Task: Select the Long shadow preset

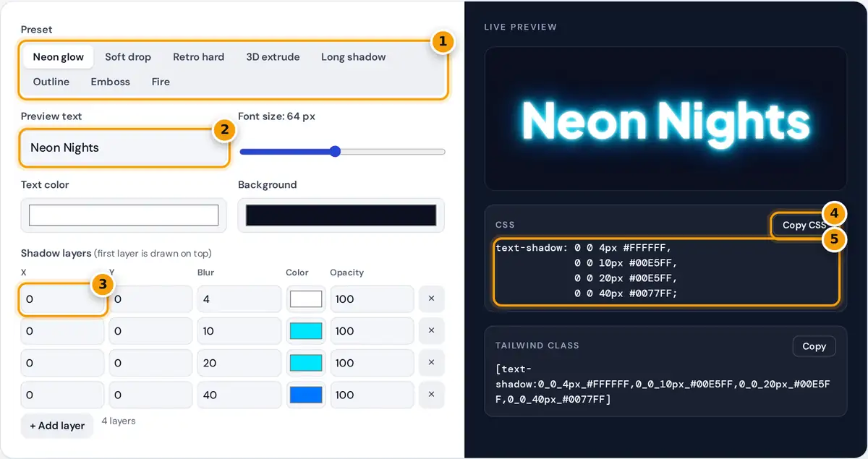Action: (x=354, y=57)
